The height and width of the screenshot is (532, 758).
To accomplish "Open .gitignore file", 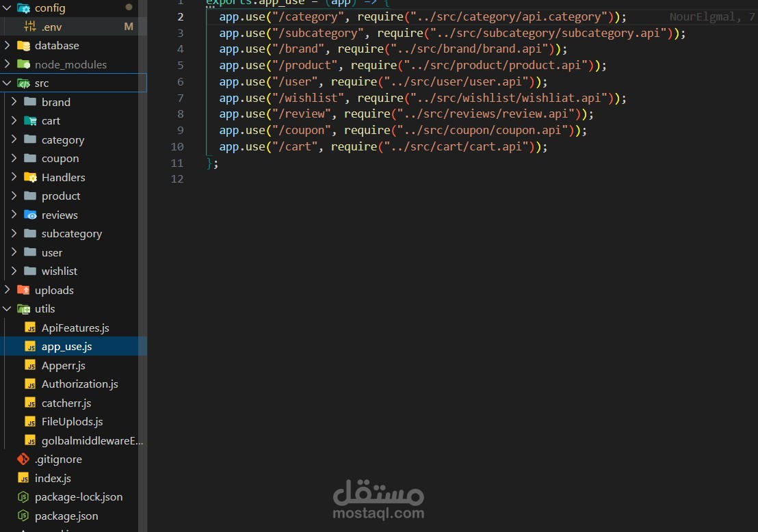I will pos(58,459).
